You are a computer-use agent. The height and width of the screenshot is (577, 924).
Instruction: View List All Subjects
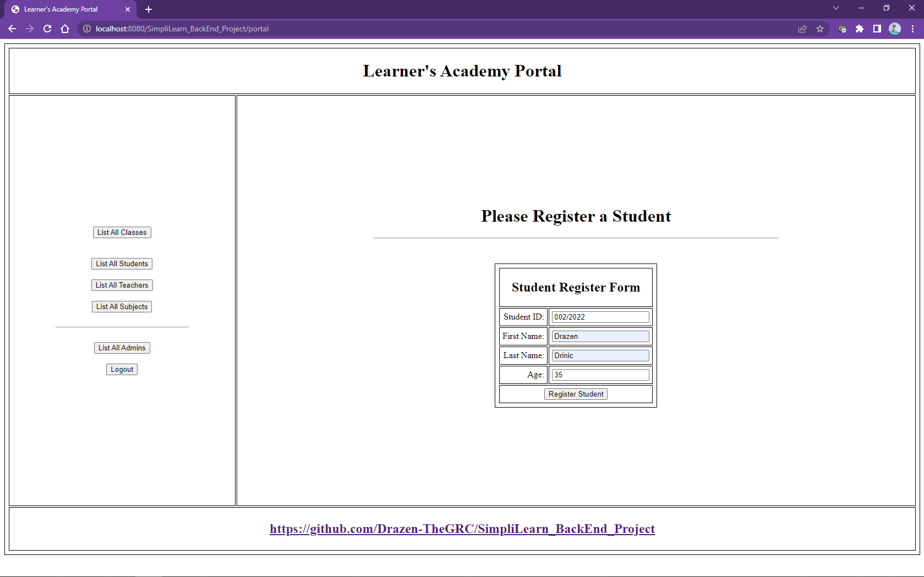(122, 307)
